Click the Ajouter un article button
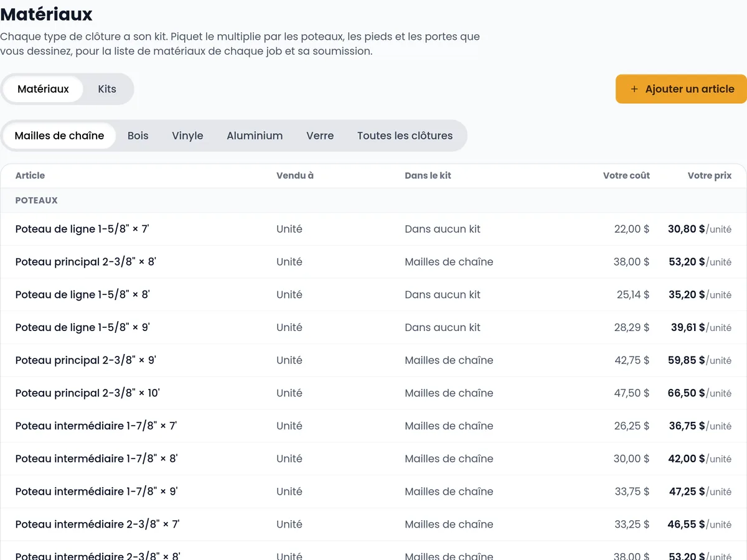The image size is (747, 560). (x=681, y=89)
